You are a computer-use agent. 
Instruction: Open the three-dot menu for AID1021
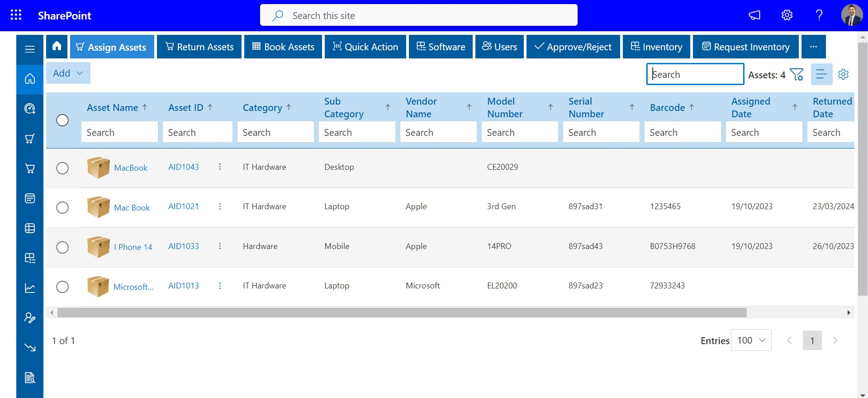point(220,206)
